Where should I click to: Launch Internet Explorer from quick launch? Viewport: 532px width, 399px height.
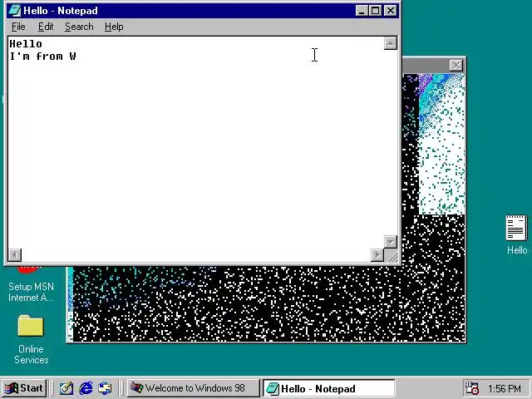(86, 388)
